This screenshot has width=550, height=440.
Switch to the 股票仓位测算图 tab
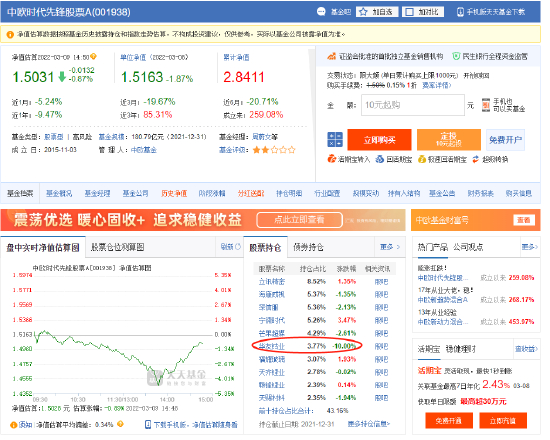tap(118, 247)
